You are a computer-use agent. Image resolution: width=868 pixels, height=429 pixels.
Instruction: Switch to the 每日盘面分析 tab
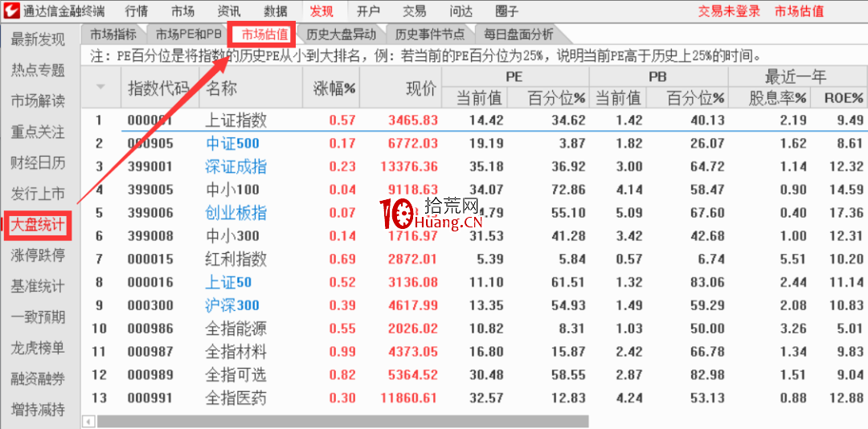coord(518,35)
